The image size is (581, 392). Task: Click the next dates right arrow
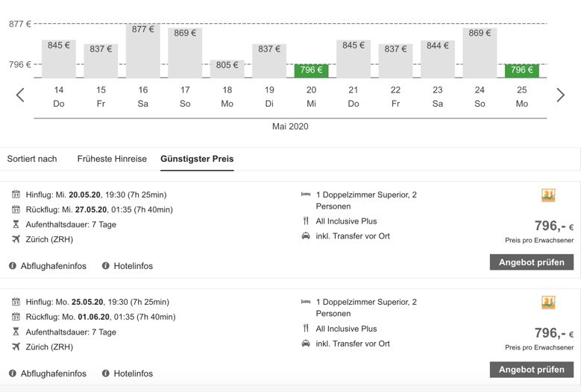pos(561,95)
